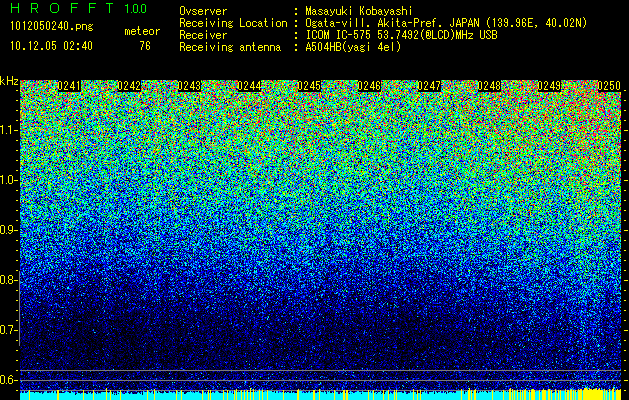Screen dimensions: 629x400
Task: Click the 0.7 frequency axis label
Action: pyautogui.click(x=9, y=330)
